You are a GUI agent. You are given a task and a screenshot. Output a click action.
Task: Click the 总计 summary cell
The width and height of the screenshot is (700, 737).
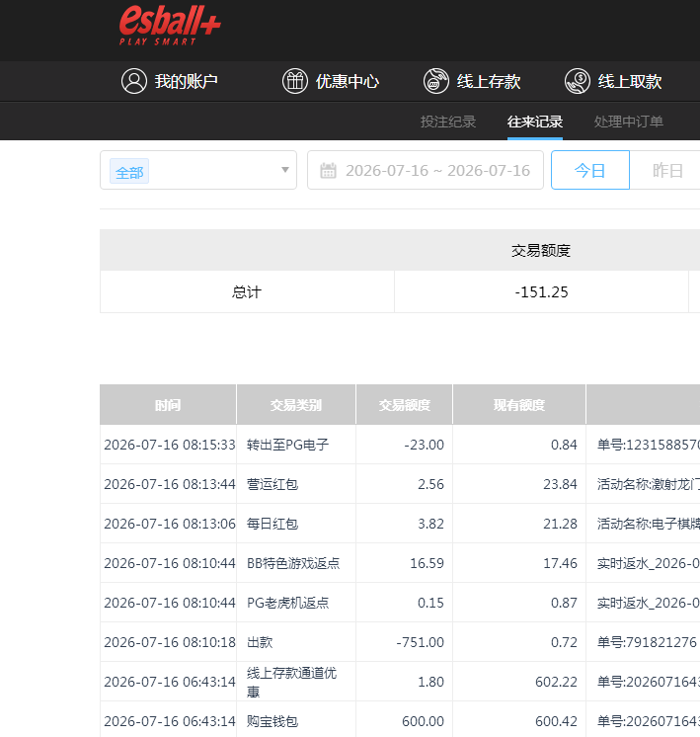coord(247,291)
